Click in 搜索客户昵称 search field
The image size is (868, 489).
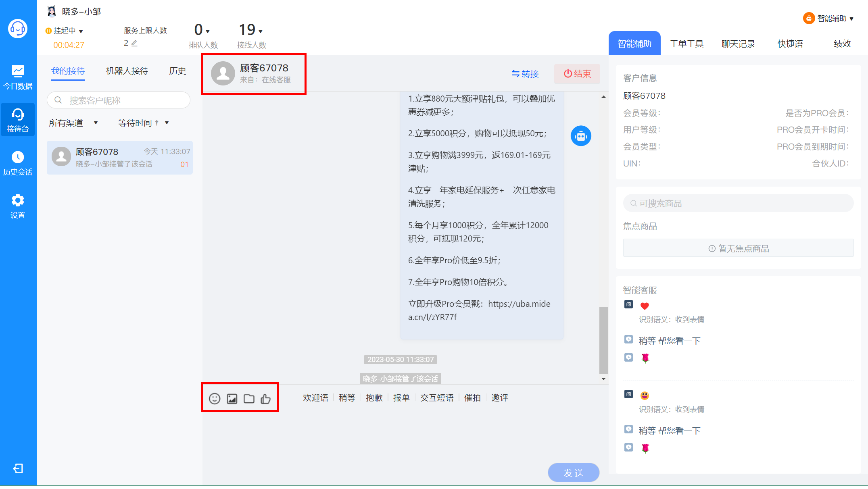pyautogui.click(x=119, y=100)
